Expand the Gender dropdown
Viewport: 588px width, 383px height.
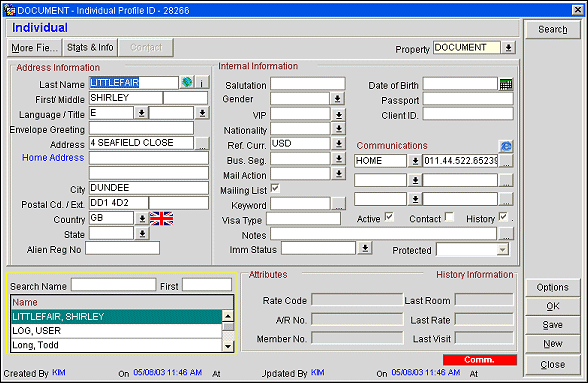(338, 99)
